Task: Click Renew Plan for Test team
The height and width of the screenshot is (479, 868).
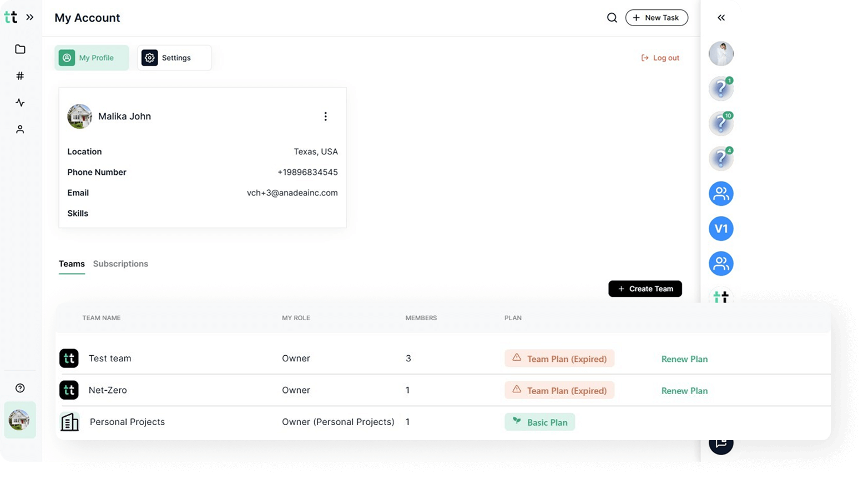Action: 684,359
